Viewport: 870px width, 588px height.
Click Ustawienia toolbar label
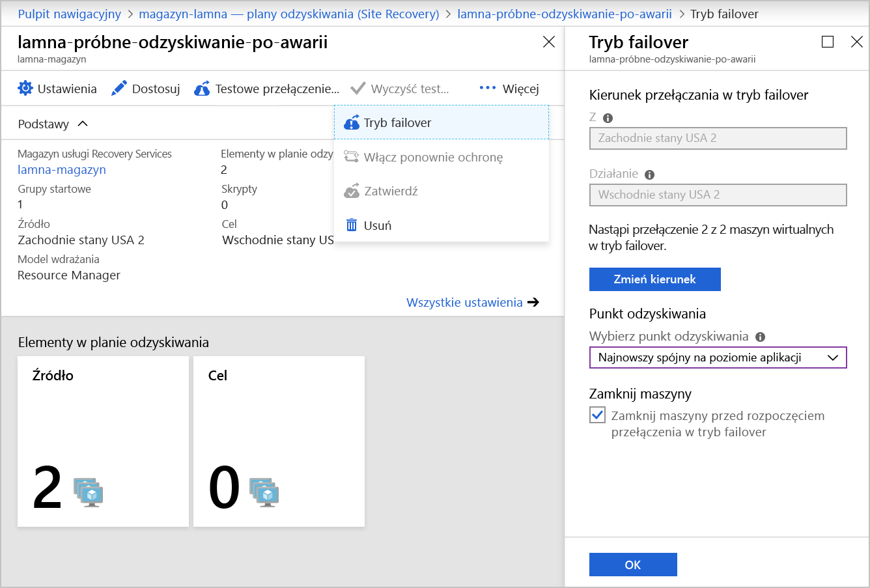point(67,89)
